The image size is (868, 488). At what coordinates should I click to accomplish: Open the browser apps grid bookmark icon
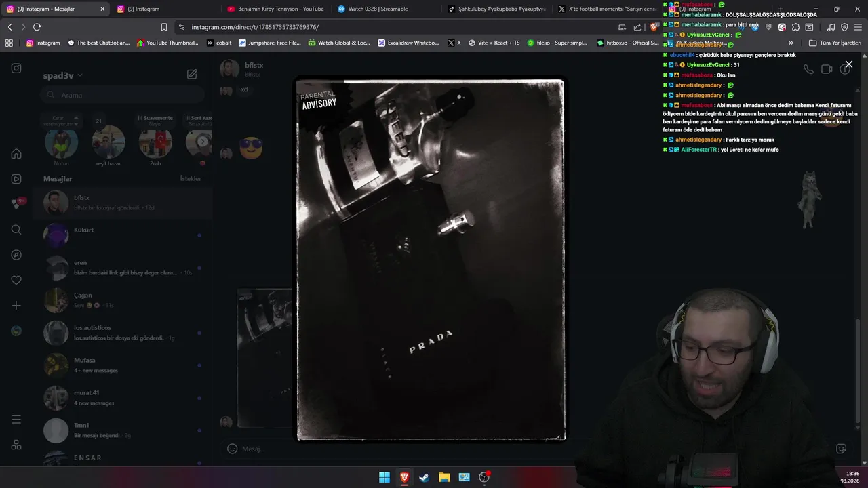(9, 43)
